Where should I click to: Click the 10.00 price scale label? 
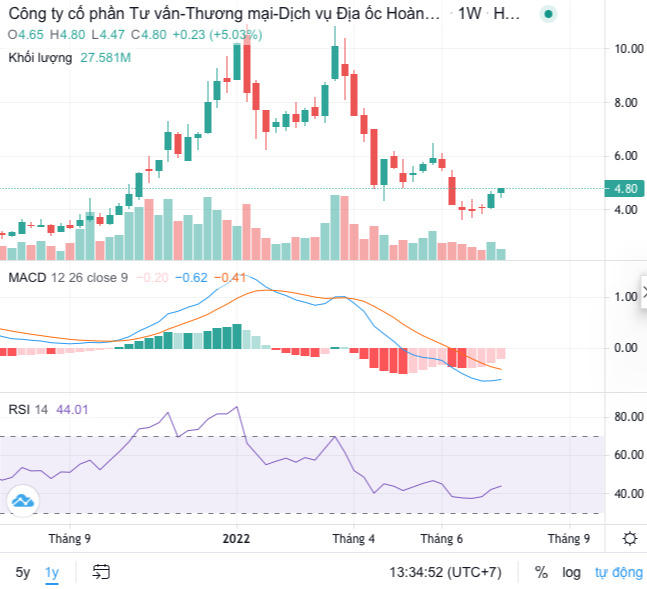628,48
